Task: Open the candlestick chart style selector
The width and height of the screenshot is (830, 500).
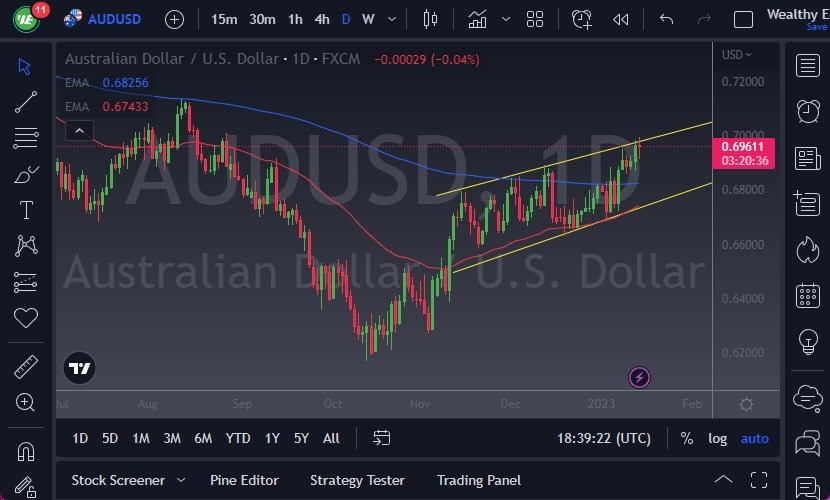Action: 430,20
